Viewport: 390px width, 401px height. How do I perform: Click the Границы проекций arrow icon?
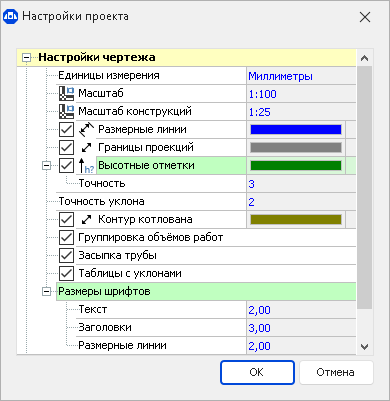86,148
